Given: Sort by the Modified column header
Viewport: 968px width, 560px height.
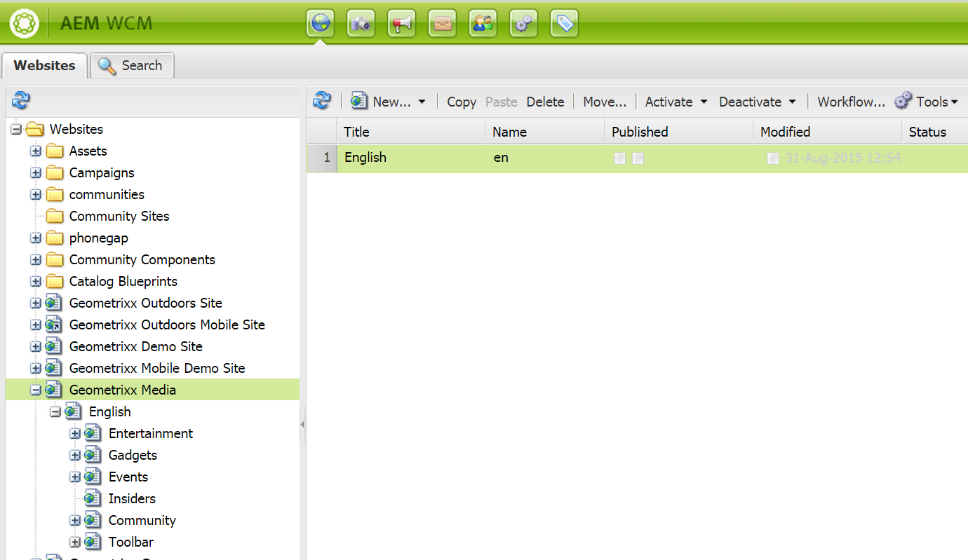Looking at the screenshot, I should tap(827, 132).
